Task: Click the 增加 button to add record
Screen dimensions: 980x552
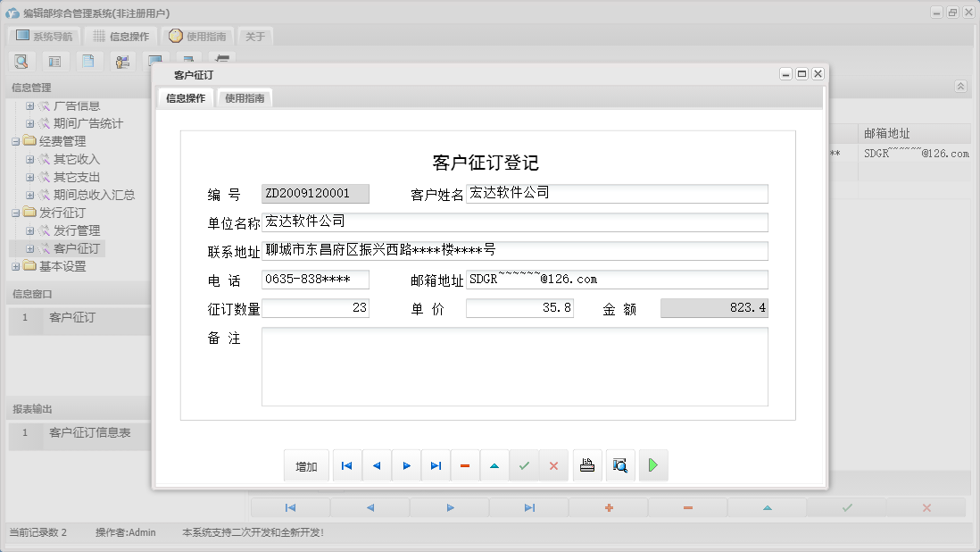Action: [x=306, y=464]
